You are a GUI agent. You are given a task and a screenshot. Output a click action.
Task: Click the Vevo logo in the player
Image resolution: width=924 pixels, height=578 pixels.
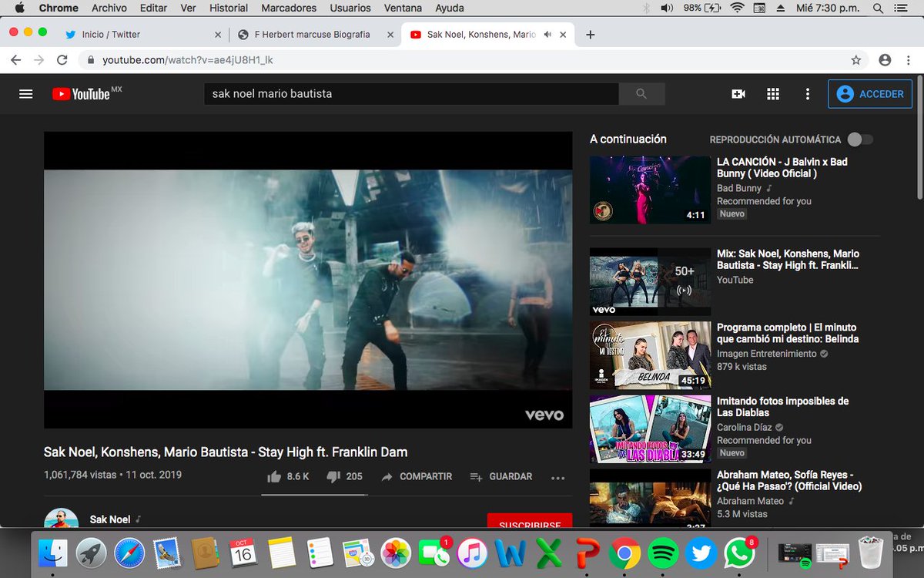click(x=544, y=415)
